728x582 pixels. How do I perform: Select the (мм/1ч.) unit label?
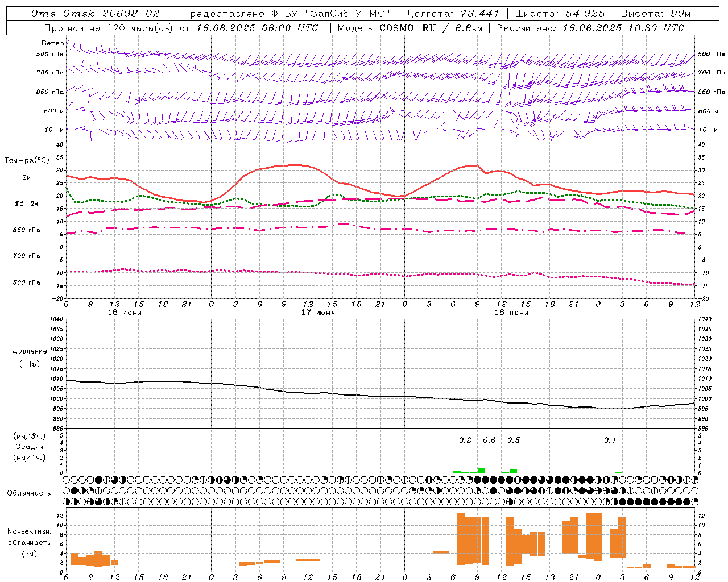coord(29,458)
